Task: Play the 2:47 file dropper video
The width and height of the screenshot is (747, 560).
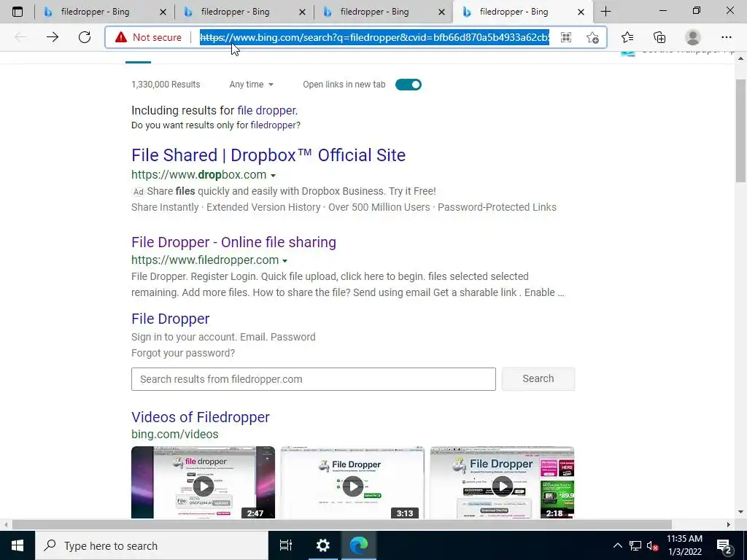Action: 203,483
